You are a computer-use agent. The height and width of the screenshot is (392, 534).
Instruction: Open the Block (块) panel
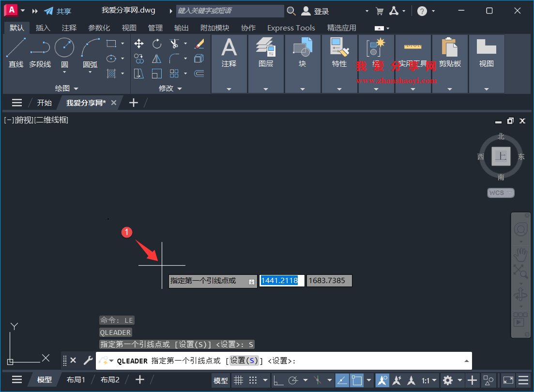303,64
